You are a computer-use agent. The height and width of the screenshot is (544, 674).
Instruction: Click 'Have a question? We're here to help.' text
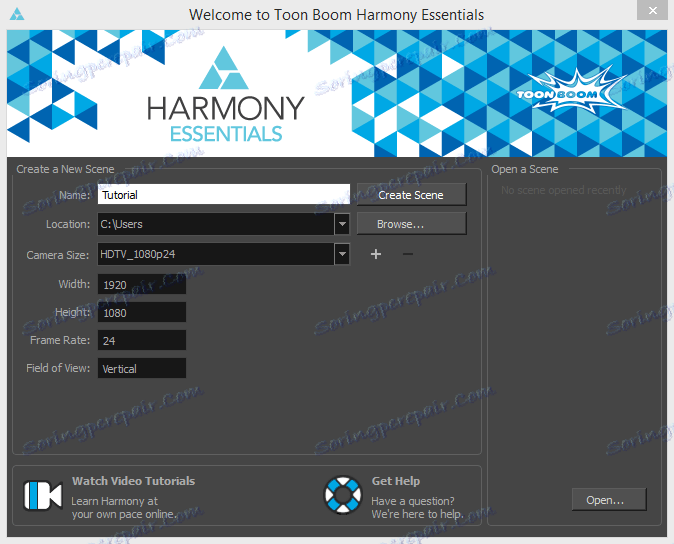417,507
